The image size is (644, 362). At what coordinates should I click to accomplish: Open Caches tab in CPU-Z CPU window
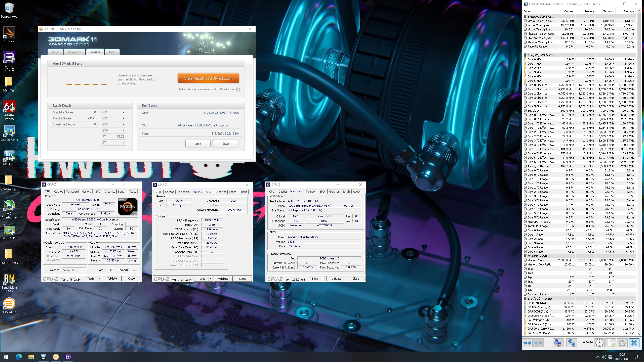pos(59,192)
